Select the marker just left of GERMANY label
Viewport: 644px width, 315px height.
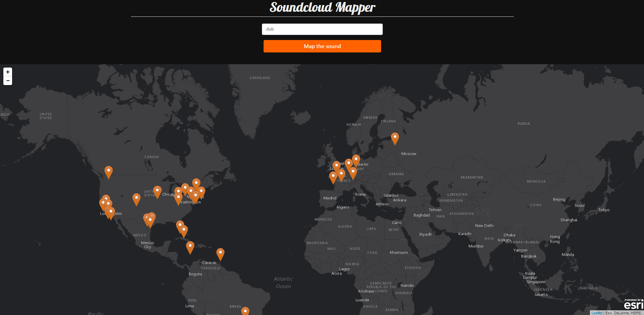353,173
